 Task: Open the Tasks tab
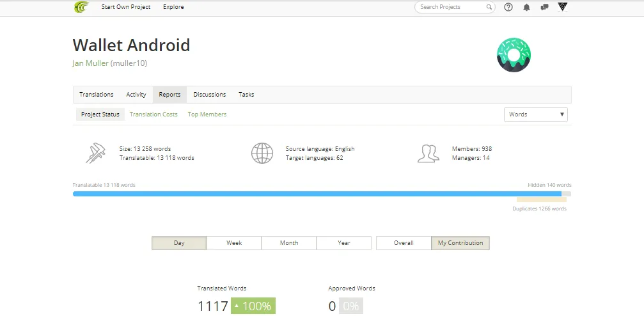246,95
